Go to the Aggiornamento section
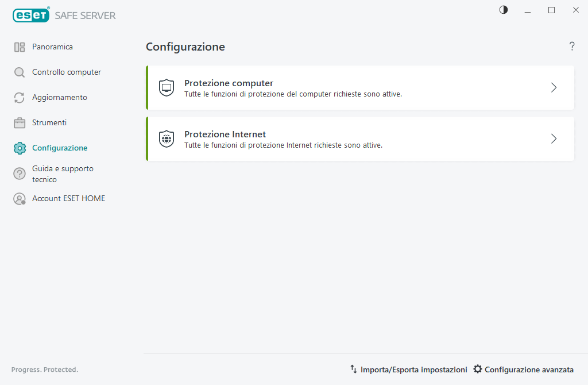The image size is (588, 385). pyautogui.click(x=60, y=98)
